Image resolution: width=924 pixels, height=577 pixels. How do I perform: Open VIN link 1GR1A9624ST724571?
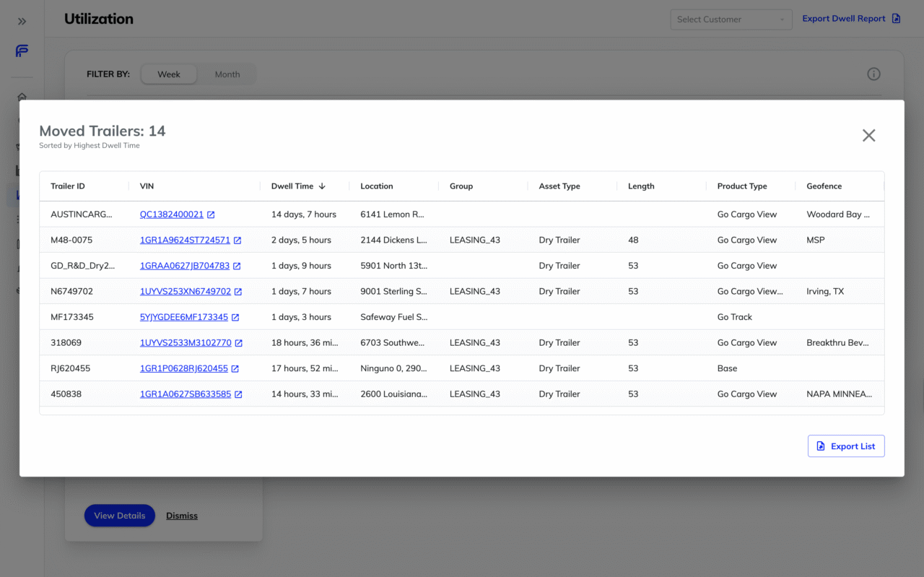click(185, 240)
